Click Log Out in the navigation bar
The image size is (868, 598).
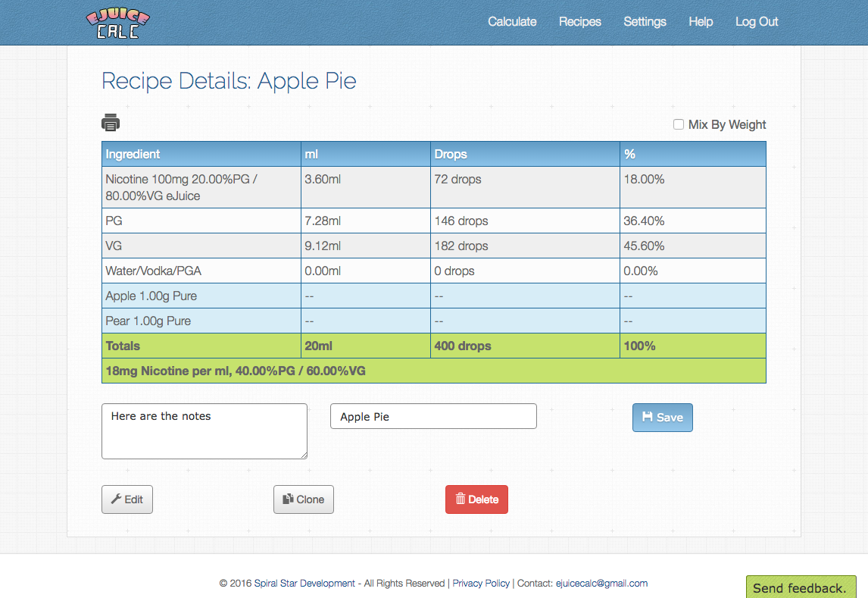point(757,22)
